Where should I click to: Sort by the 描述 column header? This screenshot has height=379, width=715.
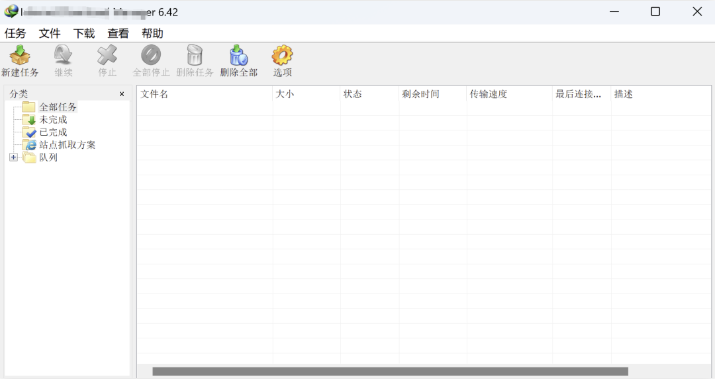(661, 94)
